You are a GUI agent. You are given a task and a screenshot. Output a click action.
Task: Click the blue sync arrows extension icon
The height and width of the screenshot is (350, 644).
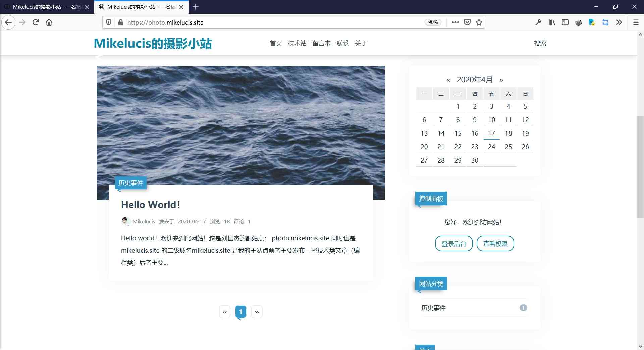tap(605, 23)
